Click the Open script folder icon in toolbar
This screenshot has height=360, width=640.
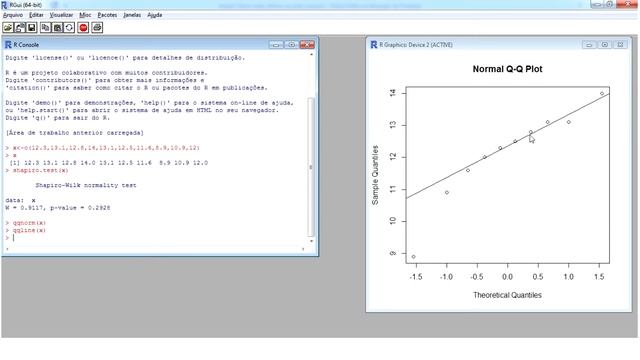[8, 28]
